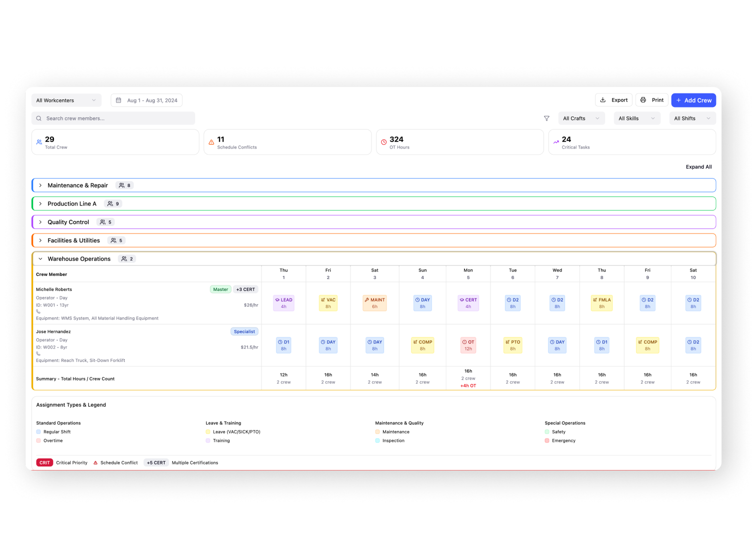Click the Search crew members field

[x=113, y=118]
